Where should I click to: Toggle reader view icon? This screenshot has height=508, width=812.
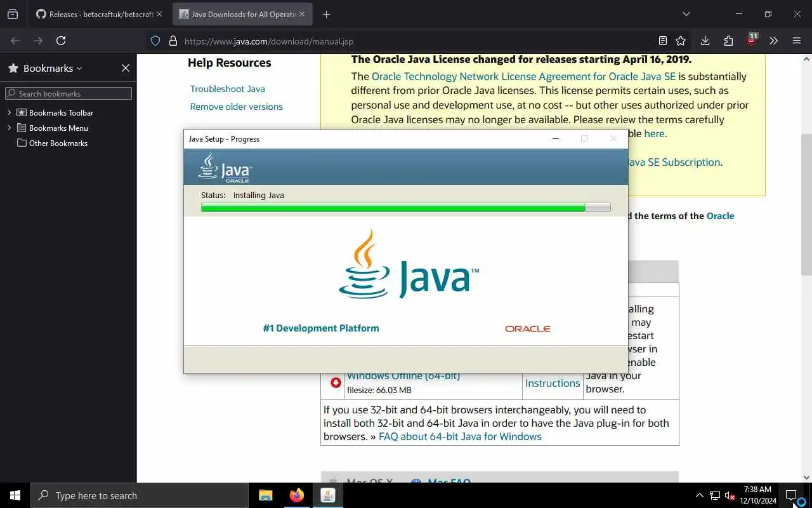pyautogui.click(x=662, y=41)
